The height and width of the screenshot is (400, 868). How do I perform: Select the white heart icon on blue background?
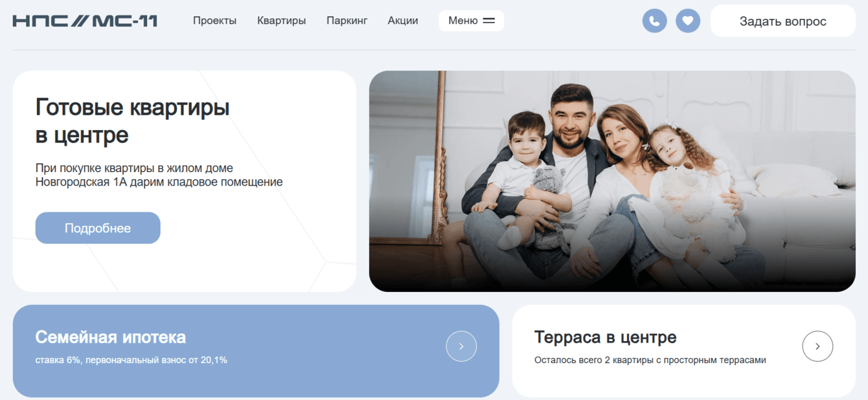click(688, 20)
